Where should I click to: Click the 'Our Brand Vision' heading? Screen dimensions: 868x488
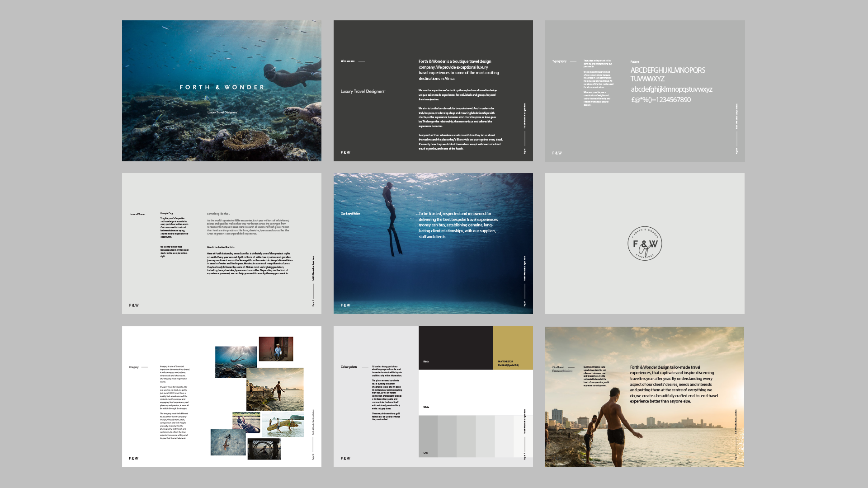(350, 214)
